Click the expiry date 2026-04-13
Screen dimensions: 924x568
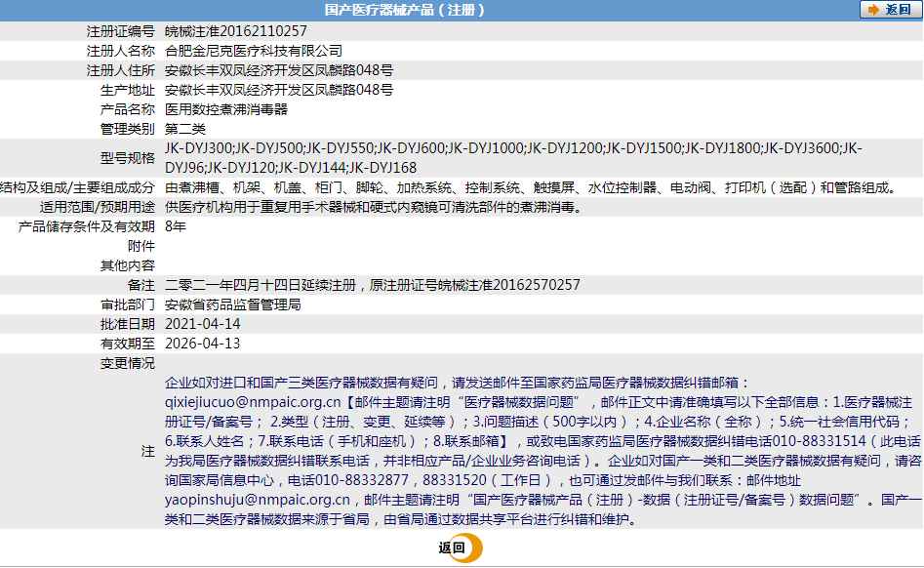[x=203, y=344]
